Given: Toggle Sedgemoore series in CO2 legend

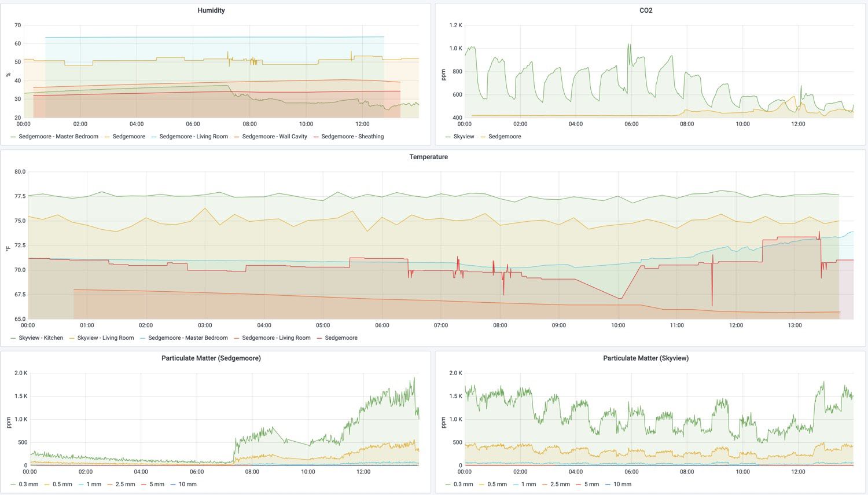Looking at the screenshot, I should coord(505,137).
